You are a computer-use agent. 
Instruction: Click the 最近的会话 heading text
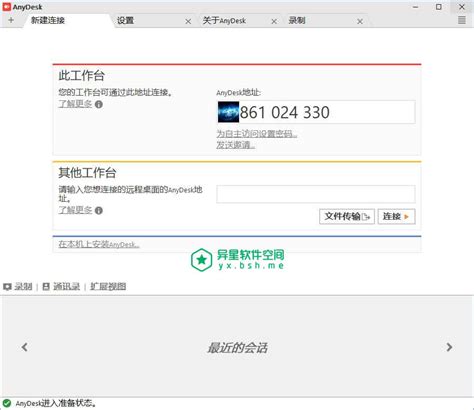tap(237, 348)
